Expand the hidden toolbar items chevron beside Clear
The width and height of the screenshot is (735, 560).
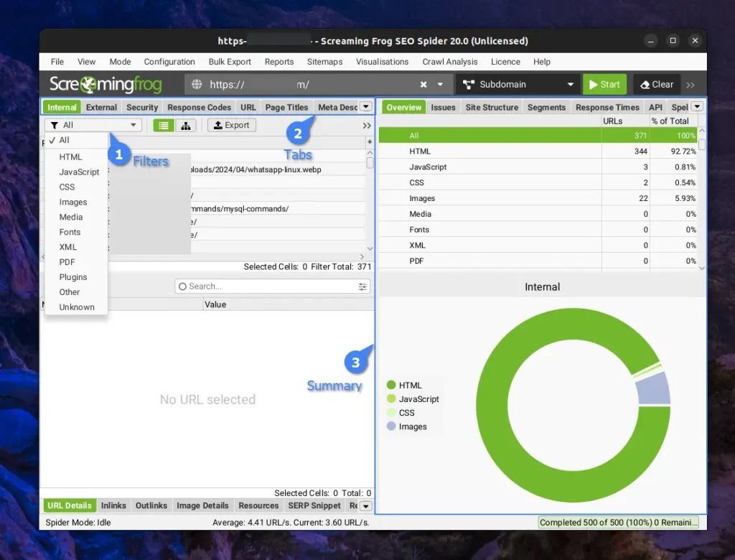click(x=690, y=85)
